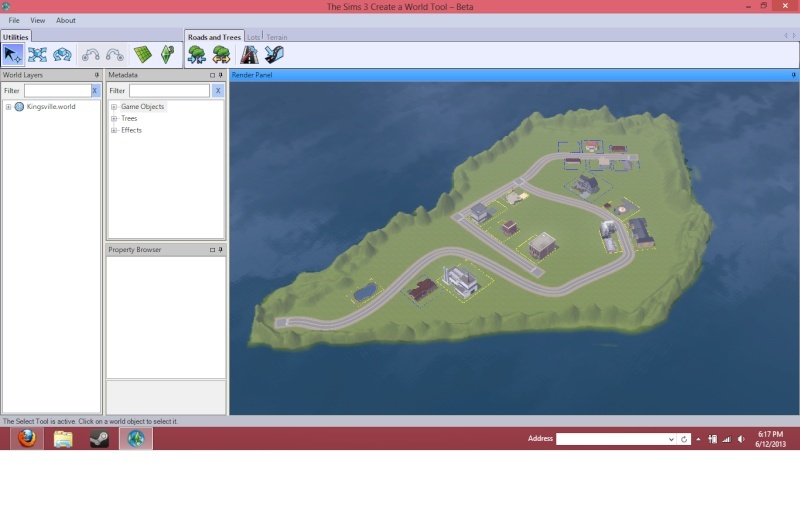Switch to the Lots tab
The width and height of the screenshot is (800, 527).
point(254,37)
